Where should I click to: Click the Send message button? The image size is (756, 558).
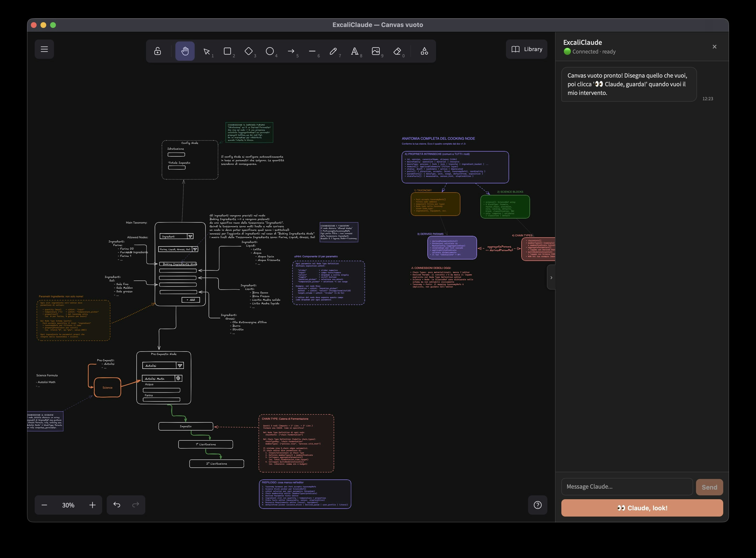tap(709, 487)
